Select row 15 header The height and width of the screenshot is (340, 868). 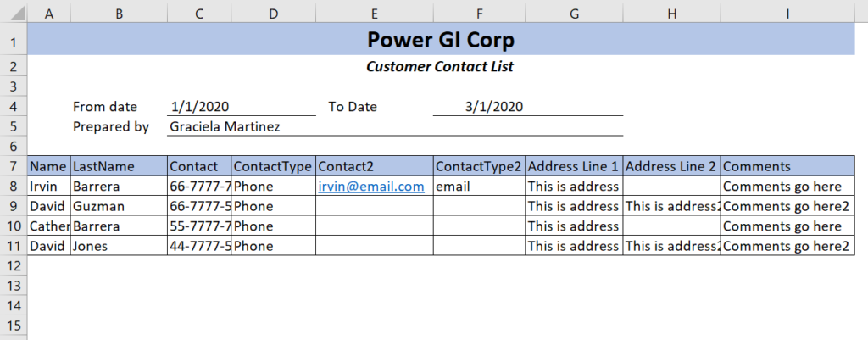pyautogui.click(x=14, y=326)
